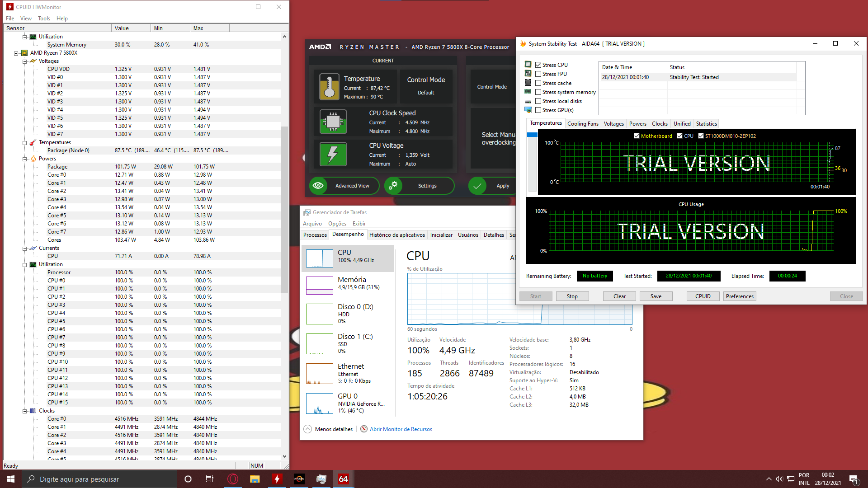Click Abrir Monitor de Recursos link
This screenshot has width=868, height=488.
pyautogui.click(x=401, y=429)
